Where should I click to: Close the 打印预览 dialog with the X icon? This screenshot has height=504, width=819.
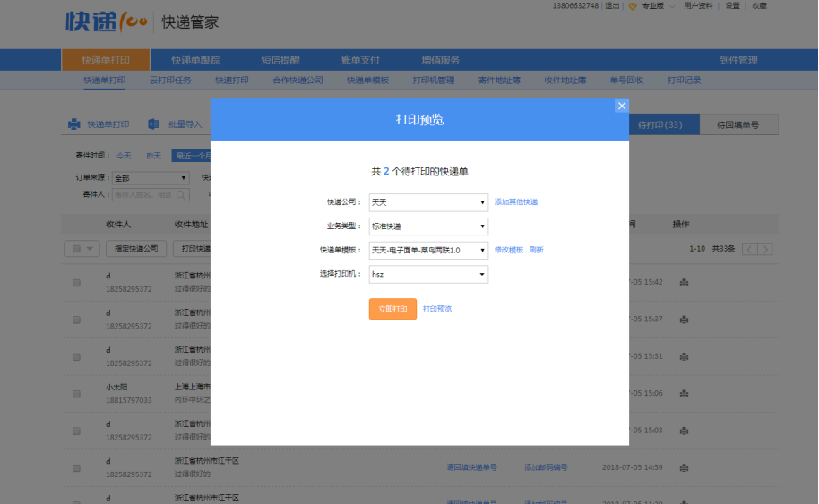621,106
